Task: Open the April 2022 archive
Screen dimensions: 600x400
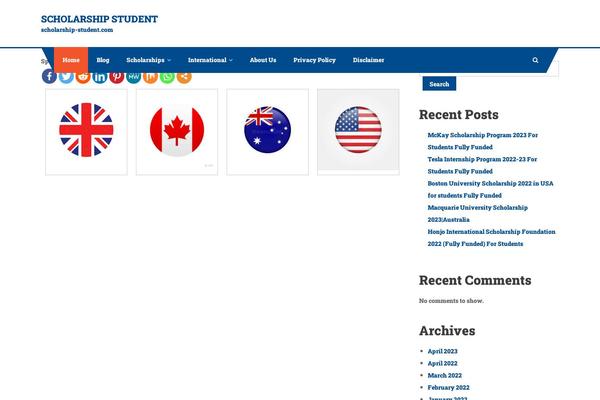Action: (442, 363)
